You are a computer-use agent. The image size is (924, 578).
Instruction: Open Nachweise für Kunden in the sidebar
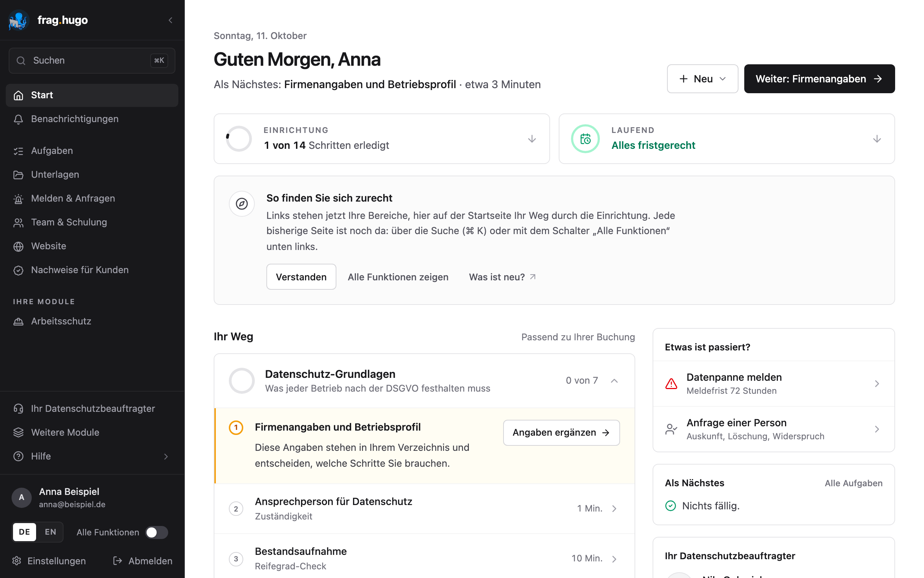click(92, 270)
